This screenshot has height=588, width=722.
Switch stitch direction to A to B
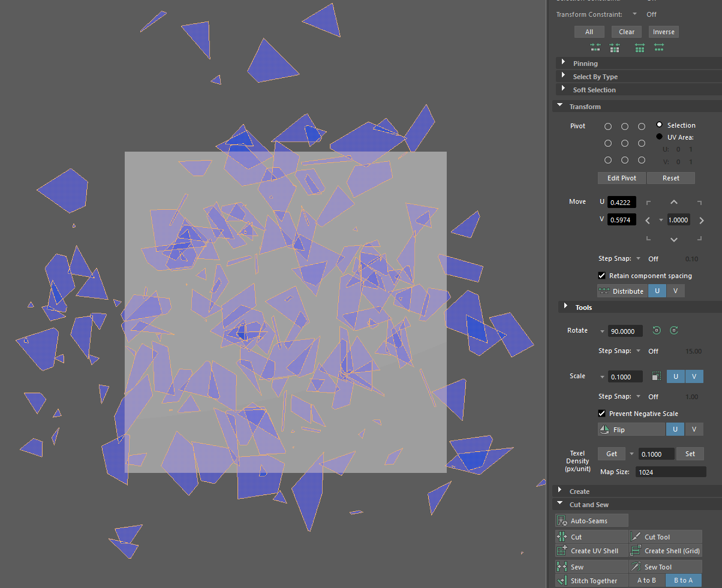[x=646, y=580]
